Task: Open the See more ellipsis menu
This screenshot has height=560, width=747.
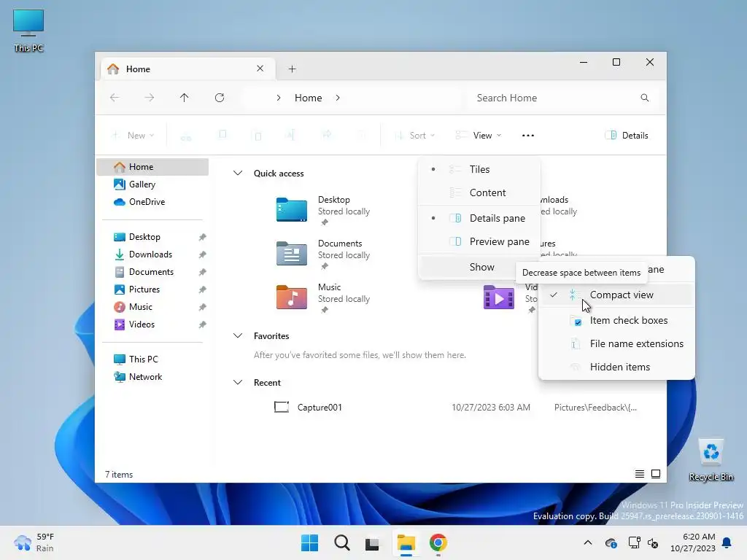Action: [x=528, y=135]
